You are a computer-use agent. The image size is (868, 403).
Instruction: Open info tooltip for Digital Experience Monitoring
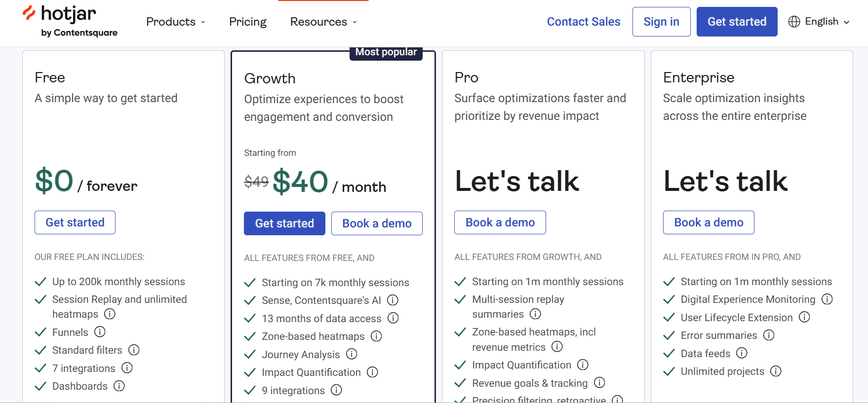828,299
